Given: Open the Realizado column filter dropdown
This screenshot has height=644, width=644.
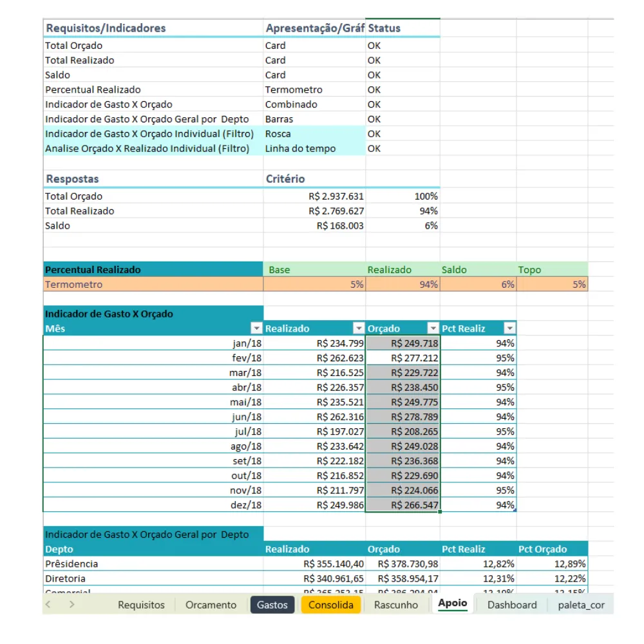Looking at the screenshot, I should 359,328.
